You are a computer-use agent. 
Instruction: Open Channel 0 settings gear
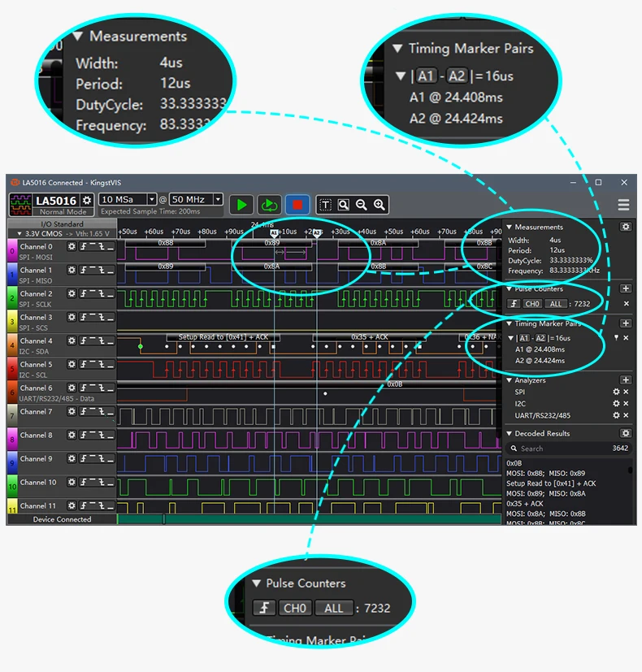coord(72,246)
